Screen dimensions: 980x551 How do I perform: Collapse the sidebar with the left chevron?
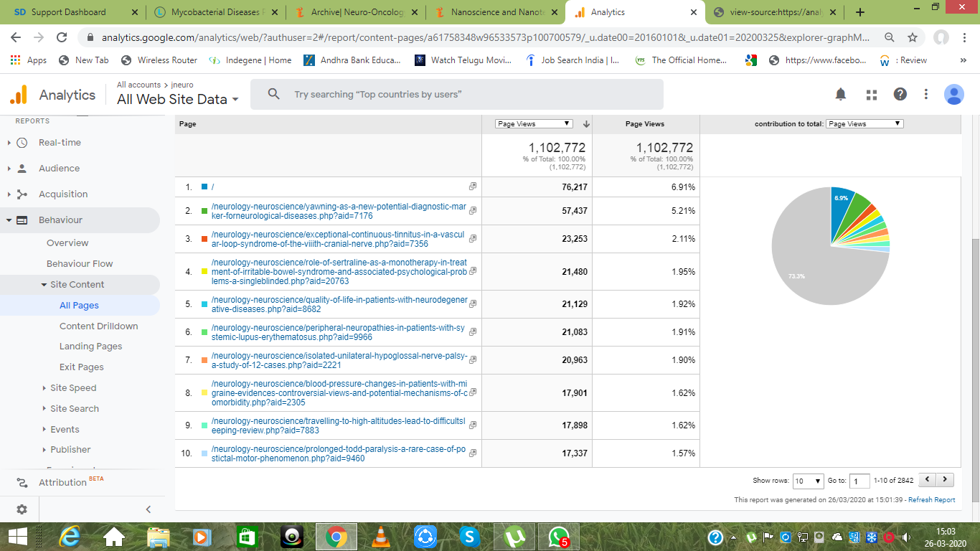click(x=149, y=509)
